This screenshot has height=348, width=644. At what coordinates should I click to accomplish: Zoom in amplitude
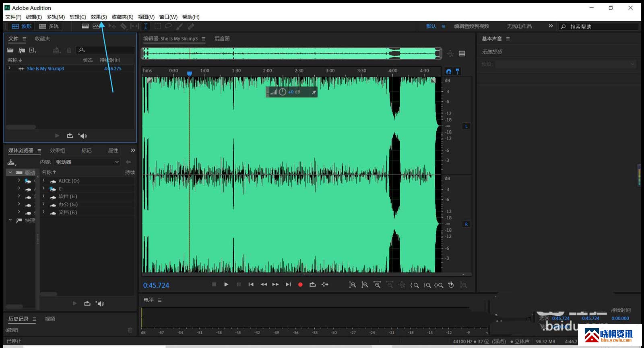coord(352,285)
